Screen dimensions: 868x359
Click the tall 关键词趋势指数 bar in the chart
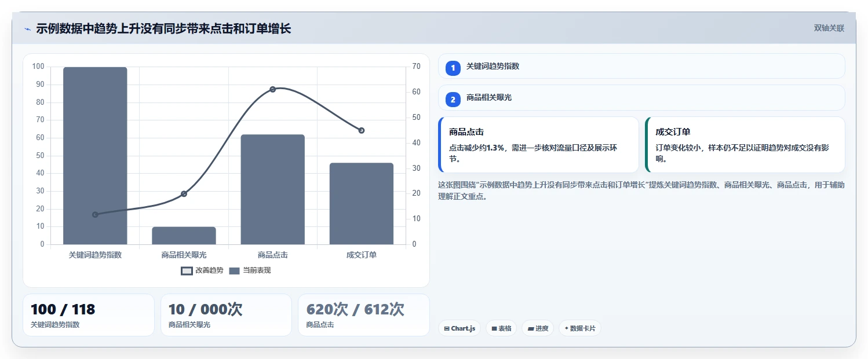point(95,156)
